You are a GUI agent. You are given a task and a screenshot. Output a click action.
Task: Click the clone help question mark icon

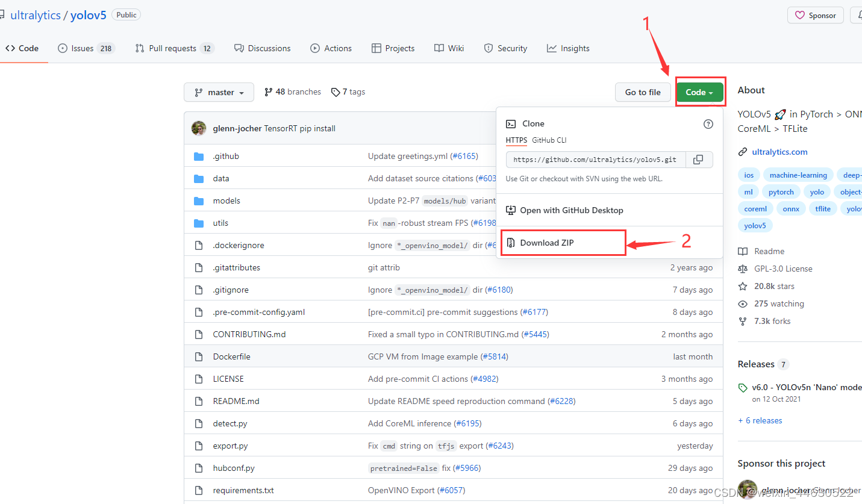pos(708,124)
